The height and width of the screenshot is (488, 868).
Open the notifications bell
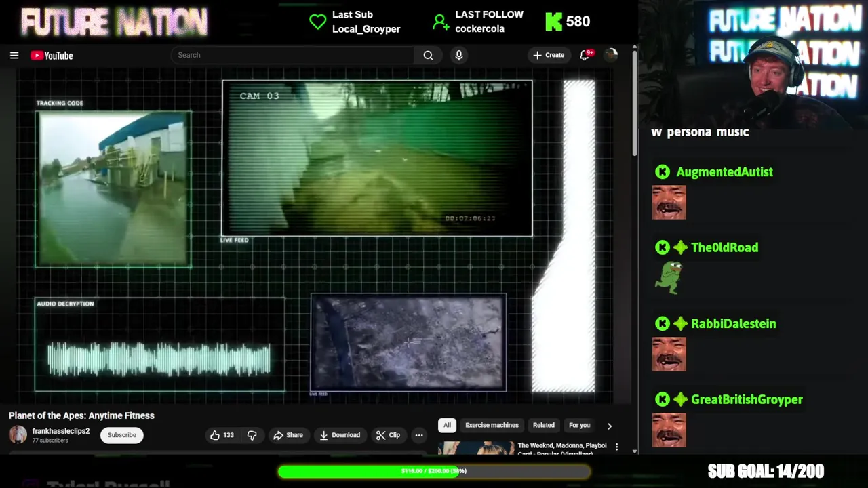585,55
